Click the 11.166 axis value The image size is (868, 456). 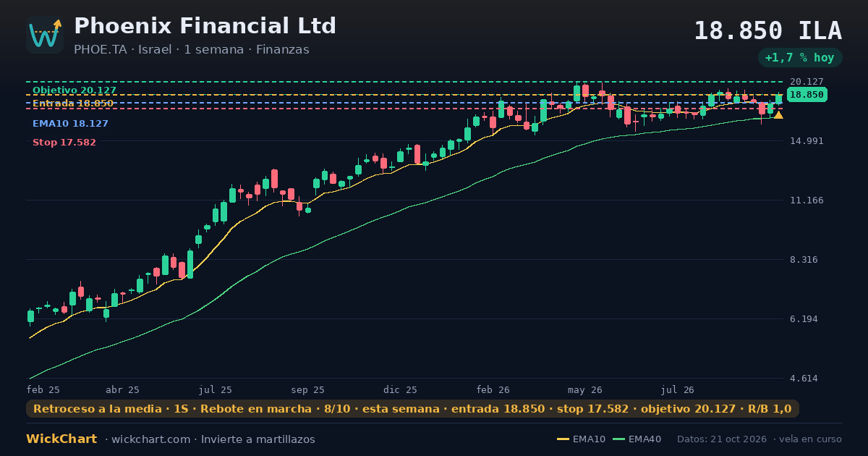(x=807, y=200)
